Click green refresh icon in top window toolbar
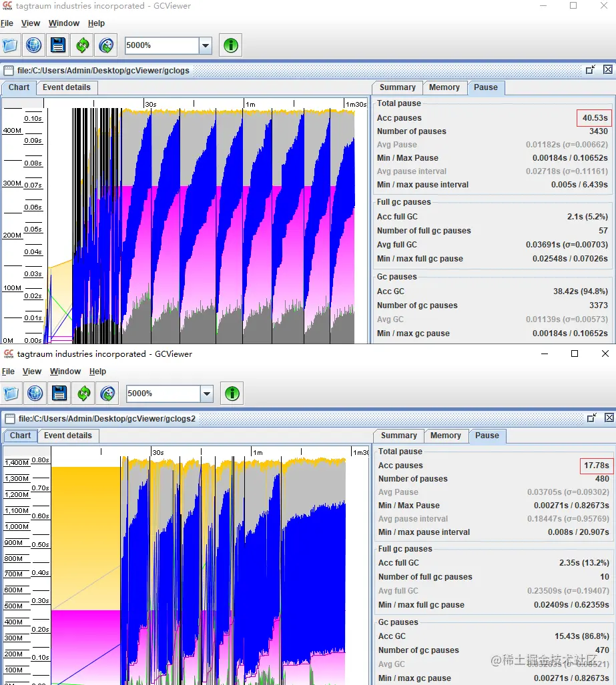 [x=82, y=45]
